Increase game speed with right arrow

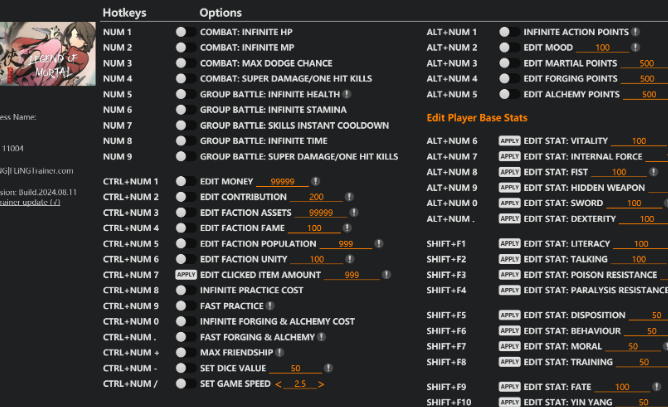322,384
